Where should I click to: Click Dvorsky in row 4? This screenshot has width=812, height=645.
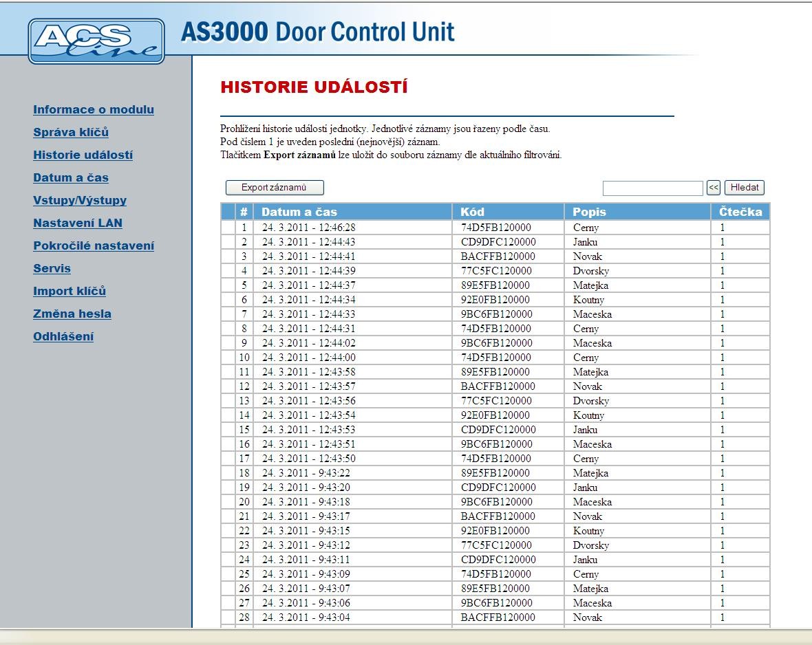[591, 271]
